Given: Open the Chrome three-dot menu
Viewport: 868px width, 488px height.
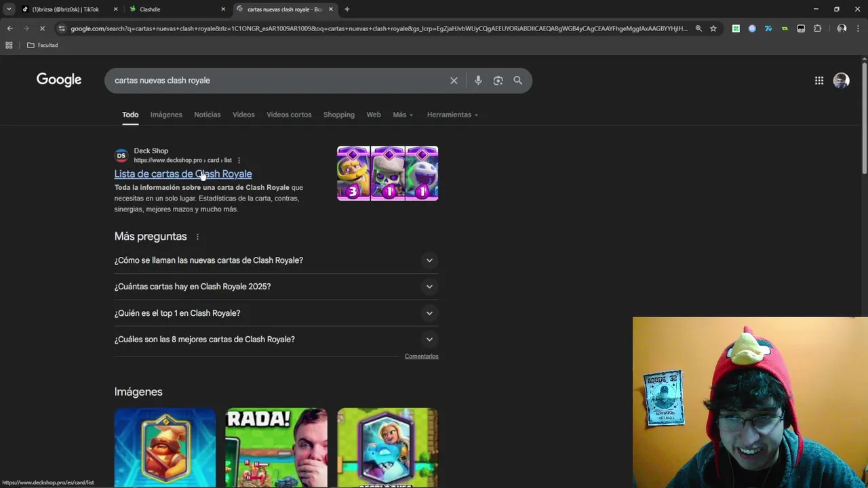Looking at the screenshot, I should click(x=858, y=28).
